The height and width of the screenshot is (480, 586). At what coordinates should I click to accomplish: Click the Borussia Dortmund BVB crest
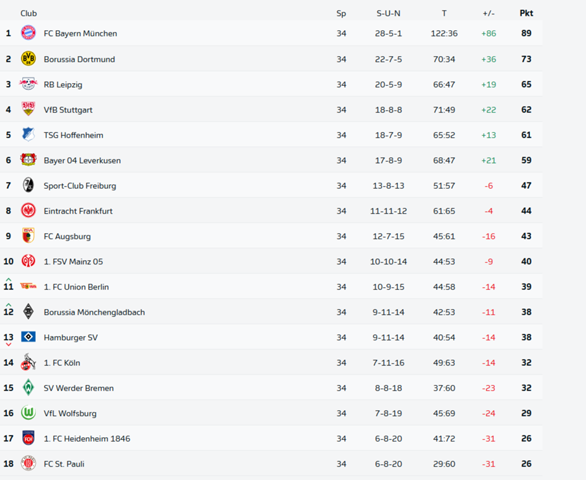coord(28,59)
